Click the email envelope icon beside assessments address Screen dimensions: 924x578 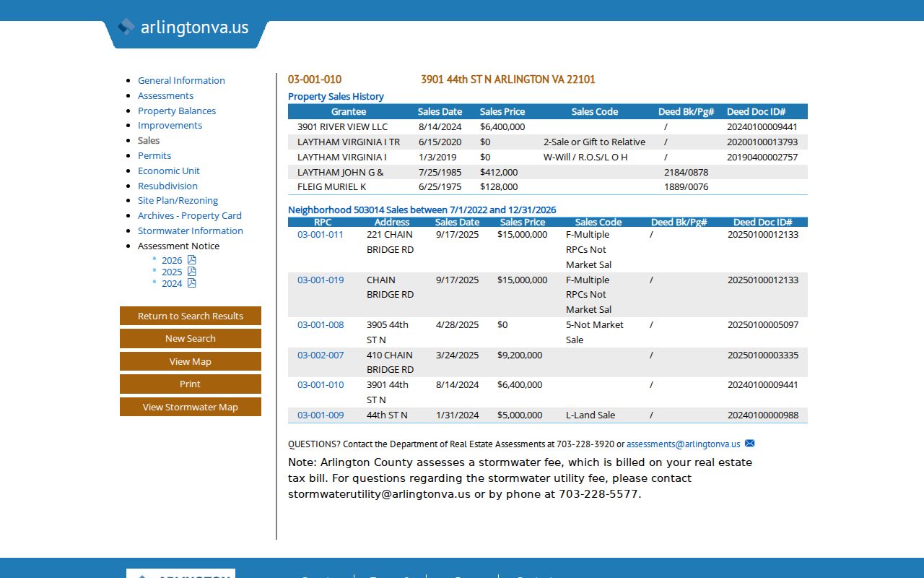point(749,444)
